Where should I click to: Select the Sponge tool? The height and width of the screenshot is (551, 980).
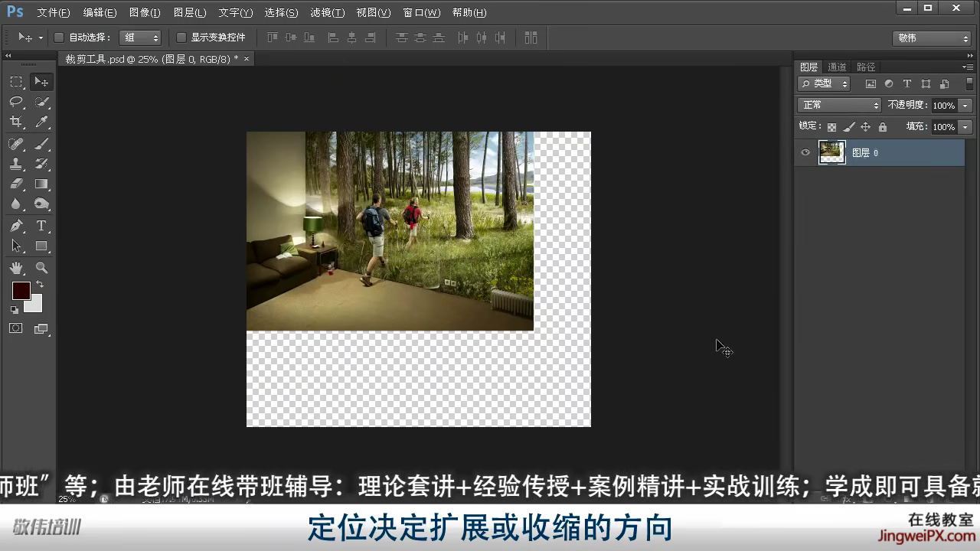tap(41, 204)
